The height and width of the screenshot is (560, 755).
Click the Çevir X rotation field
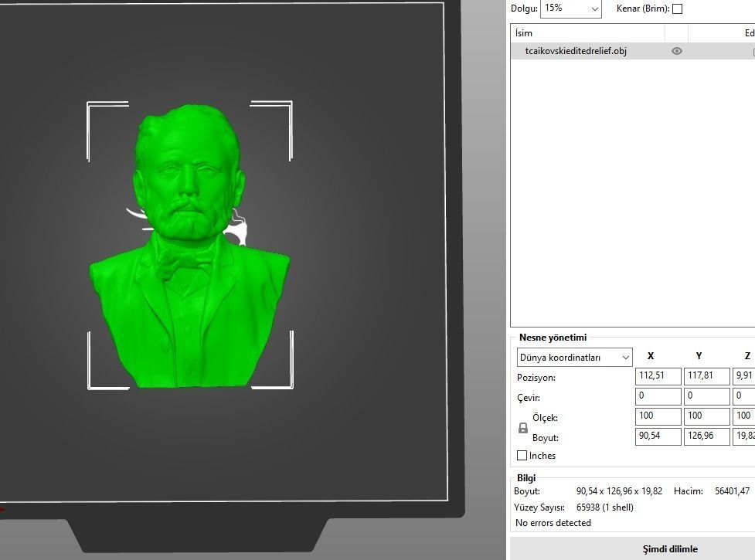click(x=658, y=396)
